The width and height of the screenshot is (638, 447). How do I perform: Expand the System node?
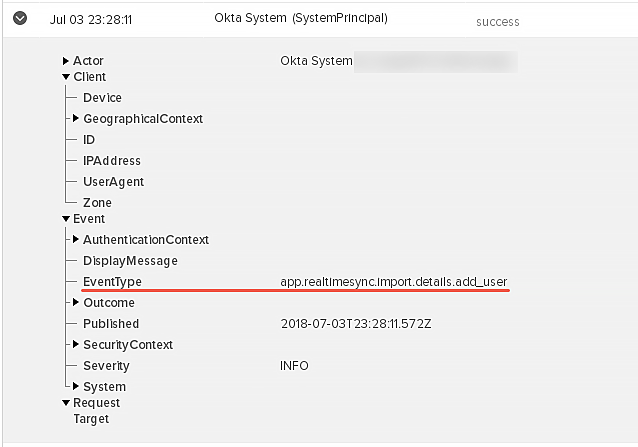[x=76, y=386]
